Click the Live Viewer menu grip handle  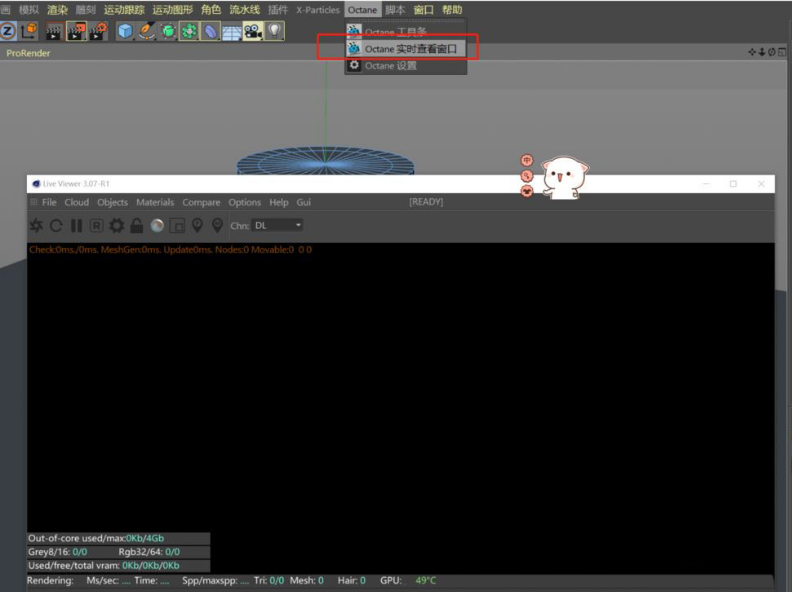[34, 202]
